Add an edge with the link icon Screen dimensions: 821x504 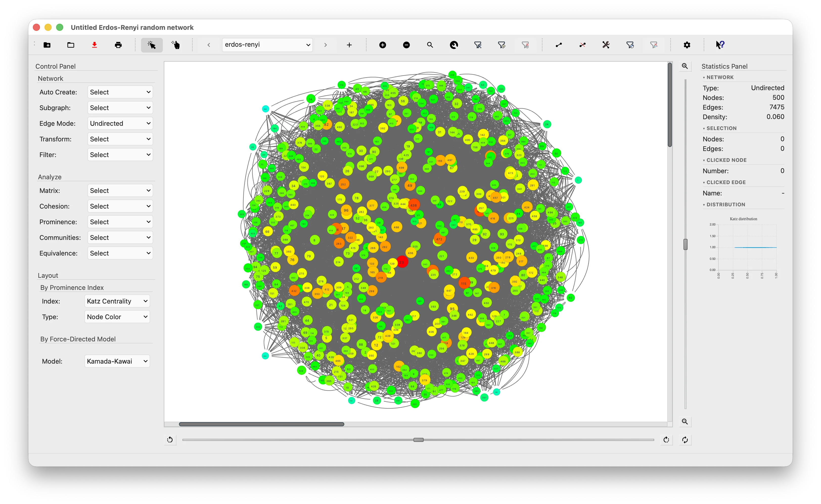click(559, 45)
